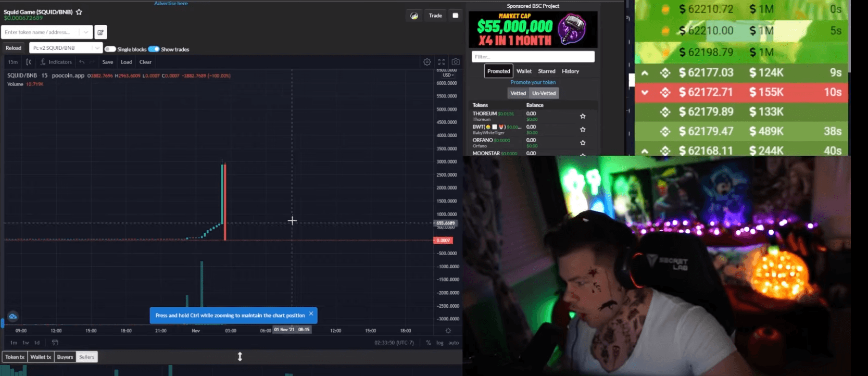Image resolution: width=868 pixels, height=376 pixels.
Task: Click BNB icon in $62177.03 trade row
Action: pos(665,73)
